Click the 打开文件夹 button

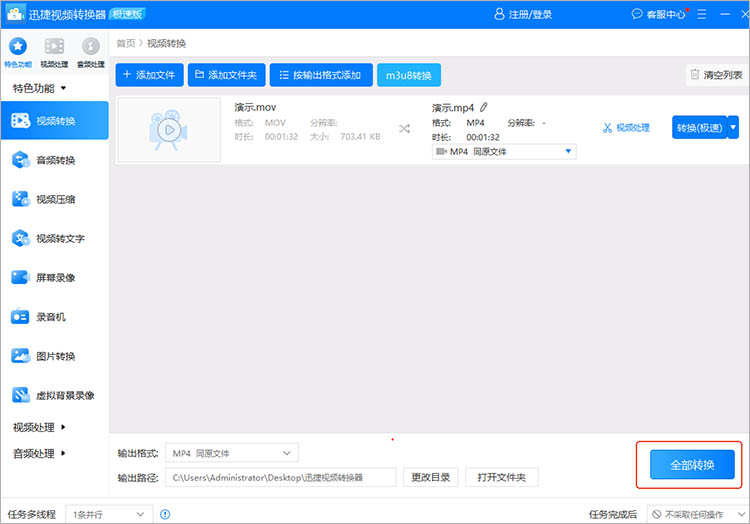[502, 477]
